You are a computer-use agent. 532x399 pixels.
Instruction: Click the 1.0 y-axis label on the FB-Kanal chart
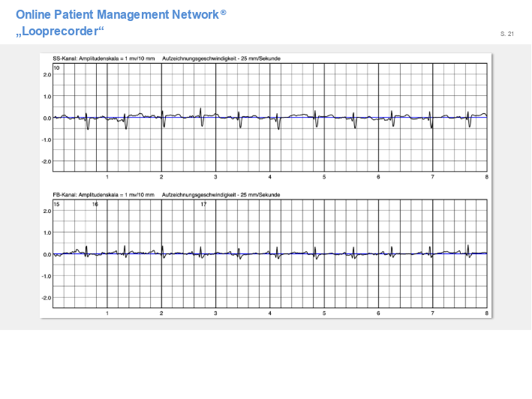(47, 232)
